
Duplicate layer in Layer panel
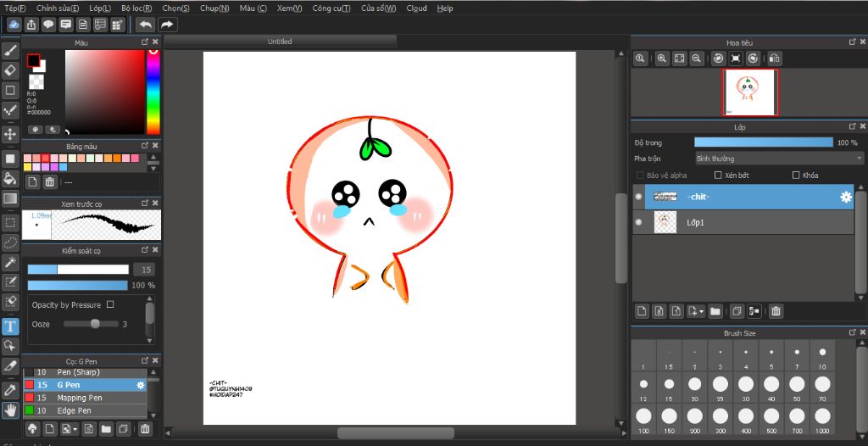click(737, 311)
